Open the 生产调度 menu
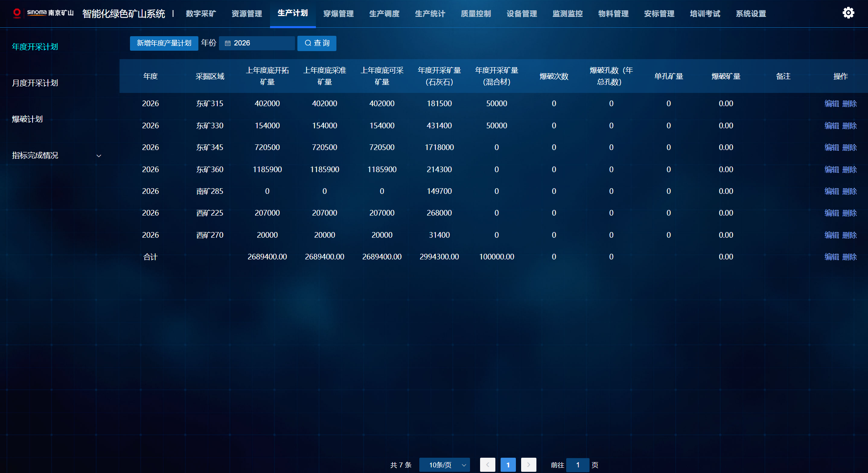 pos(385,14)
